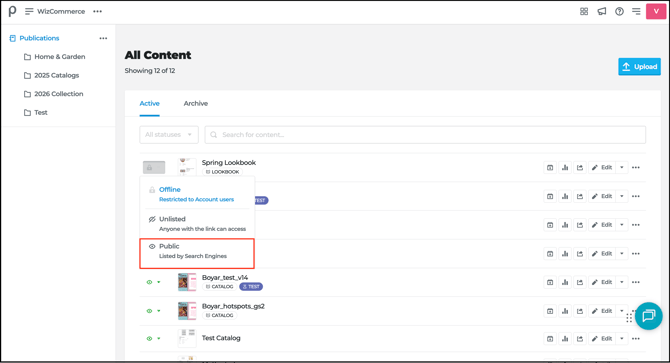Click the Search for content field

coord(425,135)
